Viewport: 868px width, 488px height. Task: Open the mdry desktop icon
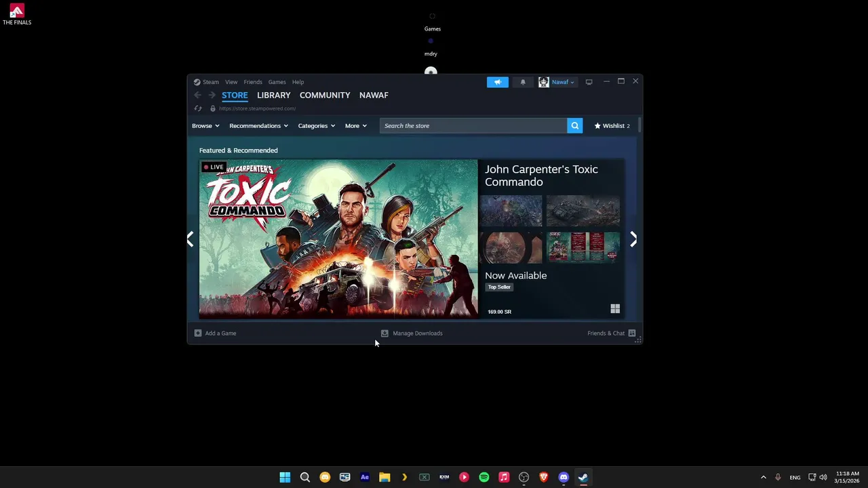431,47
